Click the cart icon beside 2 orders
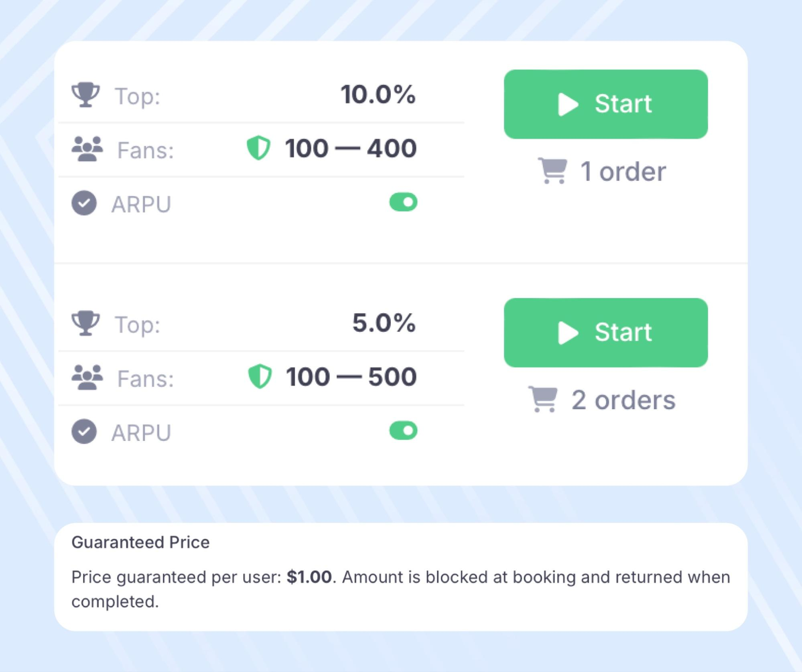The width and height of the screenshot is (802, 672). 543,399
